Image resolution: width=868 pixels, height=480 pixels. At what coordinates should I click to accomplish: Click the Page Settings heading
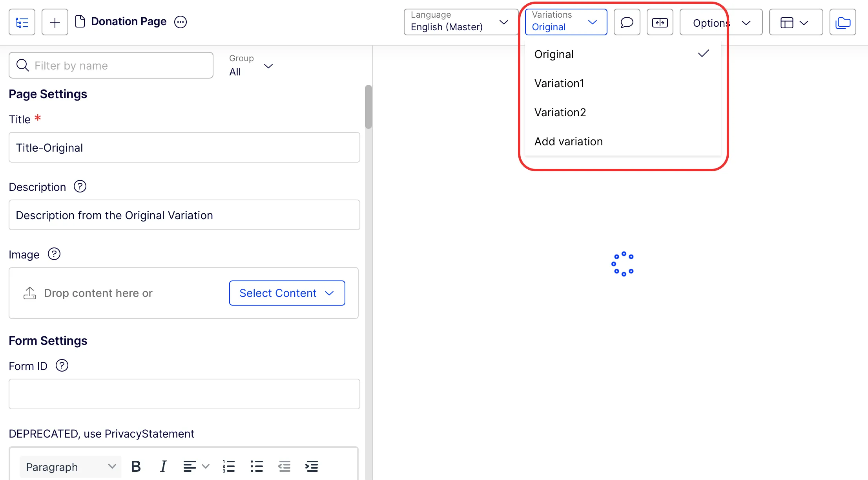48,94
